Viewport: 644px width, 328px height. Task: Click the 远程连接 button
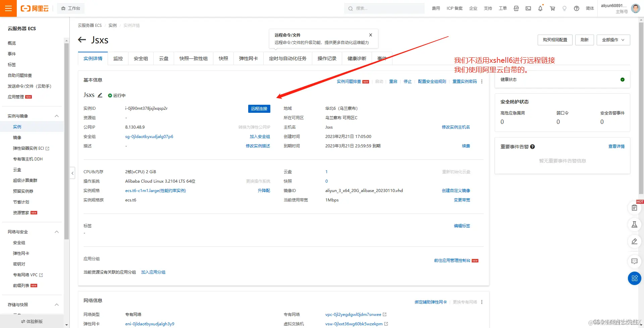click(x=259, y=109)
